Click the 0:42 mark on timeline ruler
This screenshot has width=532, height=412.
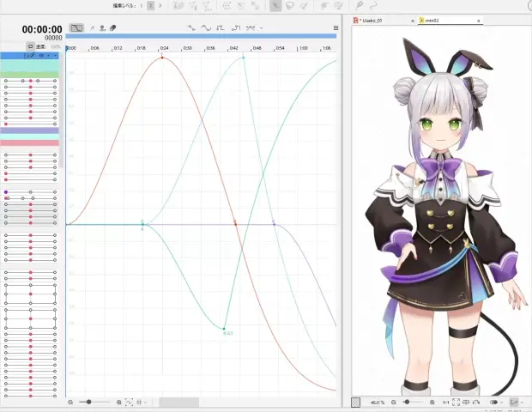point(233,48)
